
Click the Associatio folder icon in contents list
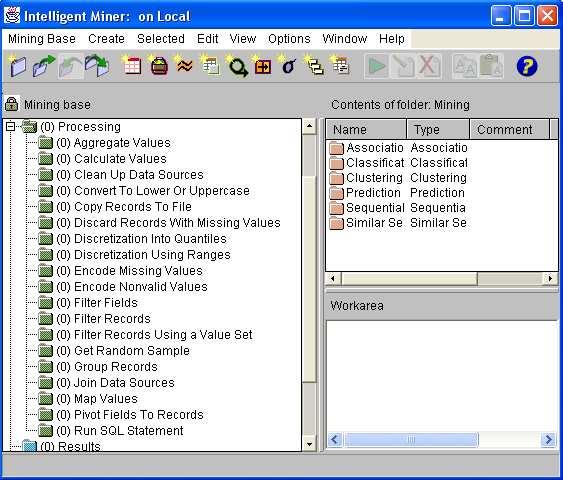336,148
